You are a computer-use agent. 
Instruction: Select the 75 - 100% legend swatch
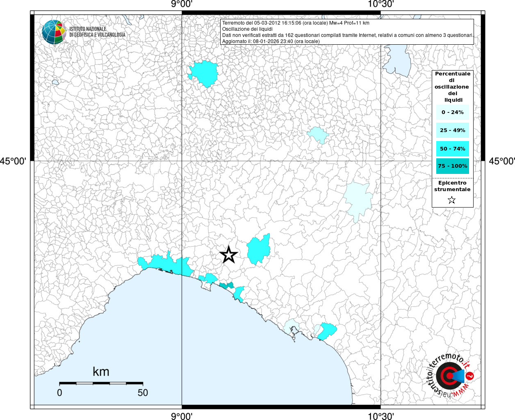click(452, 166)
